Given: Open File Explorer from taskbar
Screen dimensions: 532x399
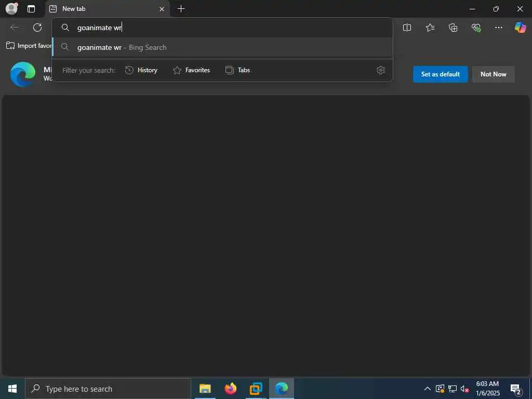Looking at the screenshot, I should point(205,389).
